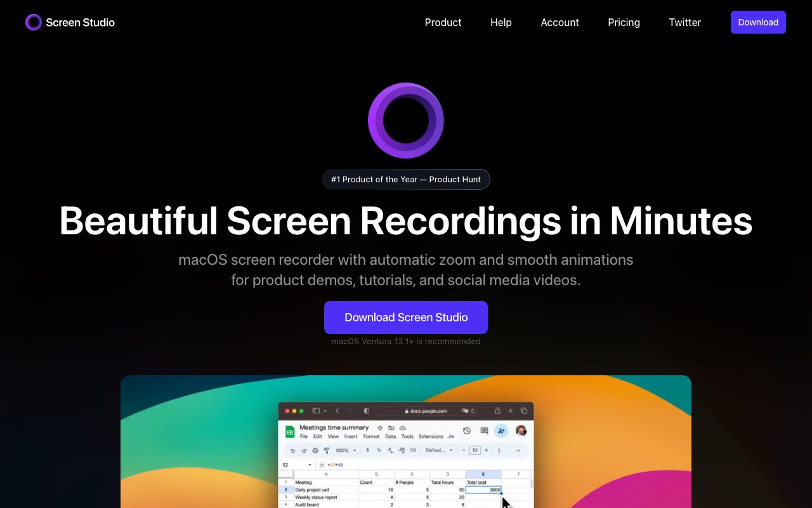Image resolution: width=812 pixels, height=508 pixels.
Task: Click the font size 10 field
Action: tap(475, 450)
